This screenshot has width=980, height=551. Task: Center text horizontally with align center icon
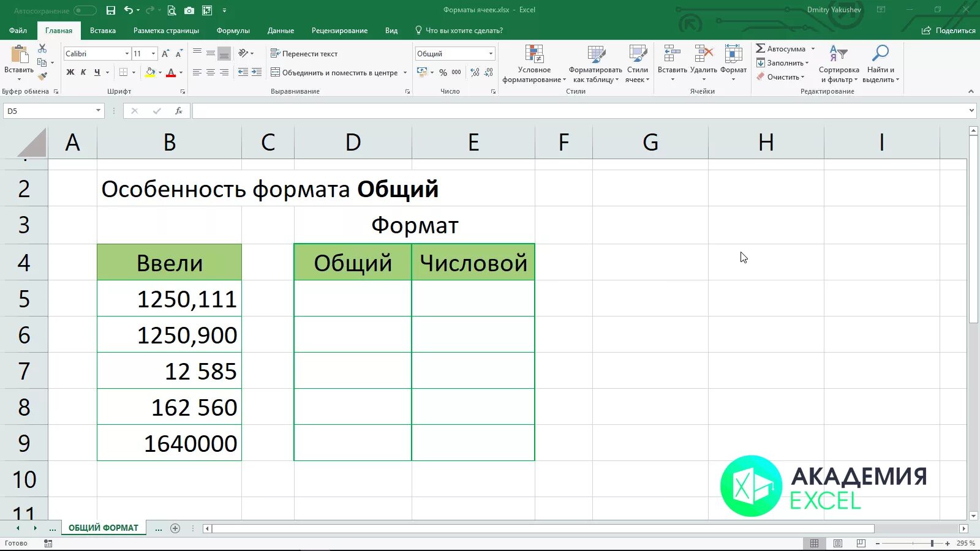[211, 72]
